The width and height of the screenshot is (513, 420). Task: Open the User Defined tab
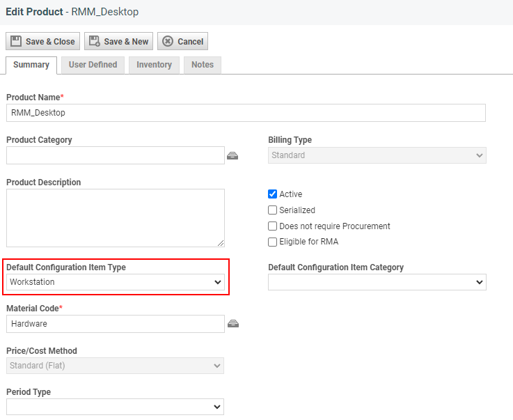(93, 65)
